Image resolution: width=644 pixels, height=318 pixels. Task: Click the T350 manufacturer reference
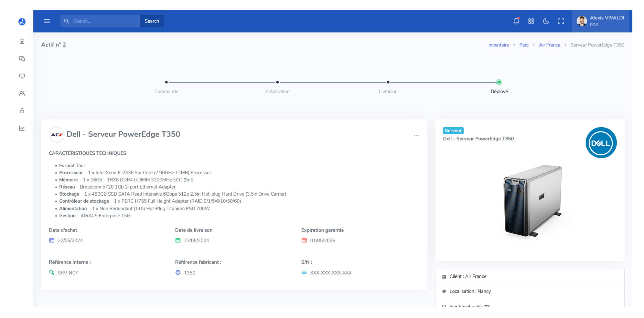189,273
